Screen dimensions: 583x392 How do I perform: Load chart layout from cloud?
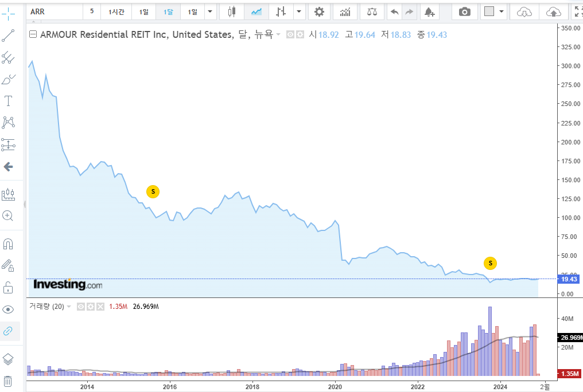click(524, 12)
